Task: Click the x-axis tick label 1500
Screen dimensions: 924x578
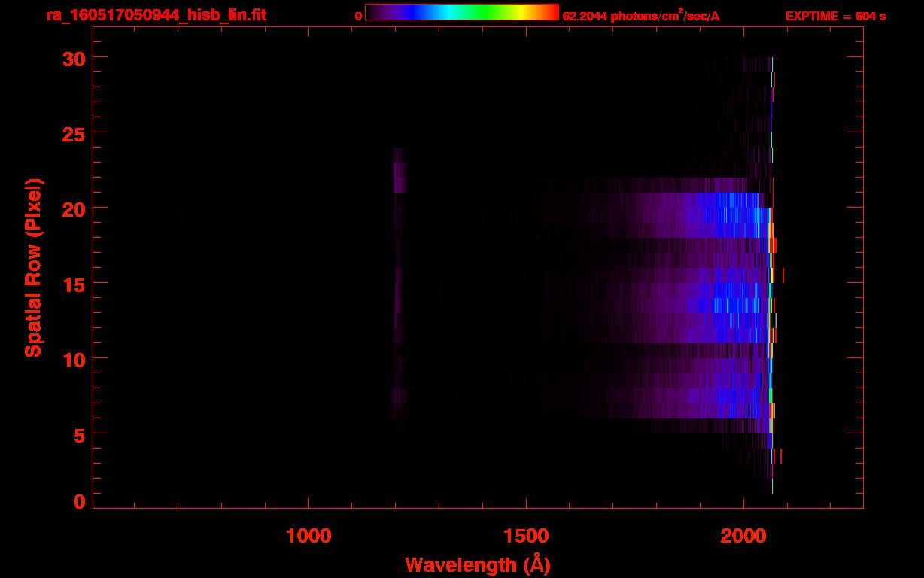Action: [x=526, y=536]
